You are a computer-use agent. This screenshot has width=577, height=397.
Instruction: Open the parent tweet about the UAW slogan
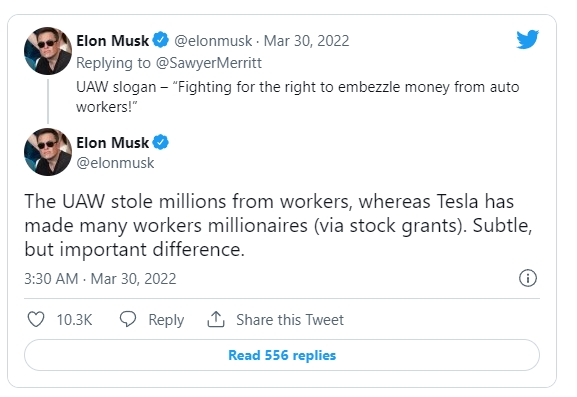pyautogui.click(x=297, y=97)
